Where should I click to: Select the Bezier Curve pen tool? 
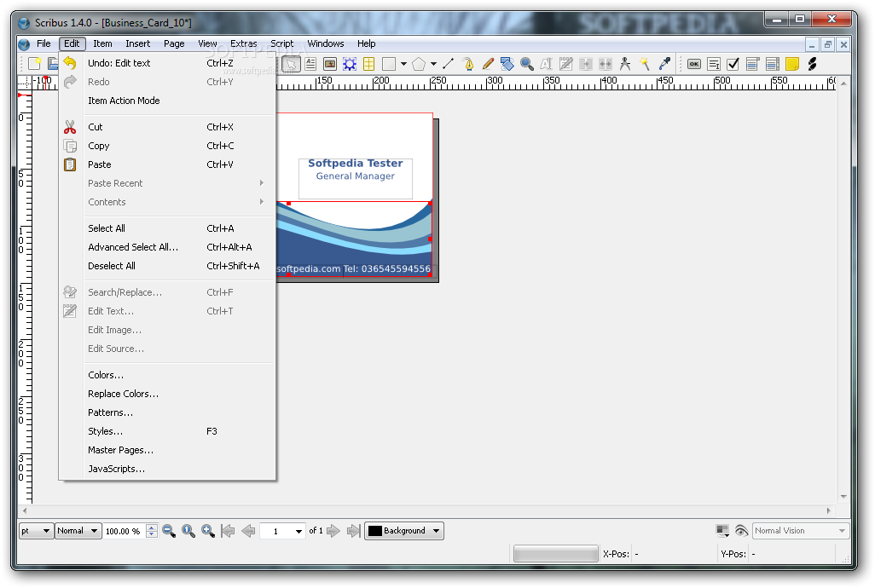pos(468,64)
